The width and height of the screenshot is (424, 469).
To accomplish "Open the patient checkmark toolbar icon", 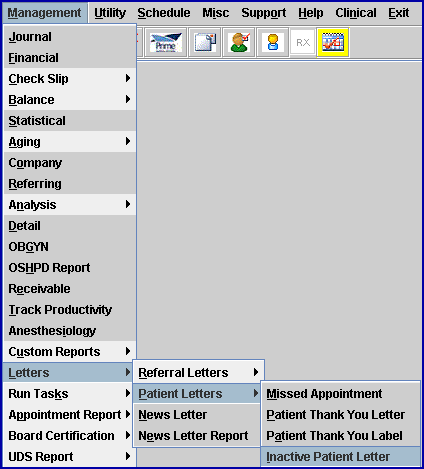I will (239, 43).
